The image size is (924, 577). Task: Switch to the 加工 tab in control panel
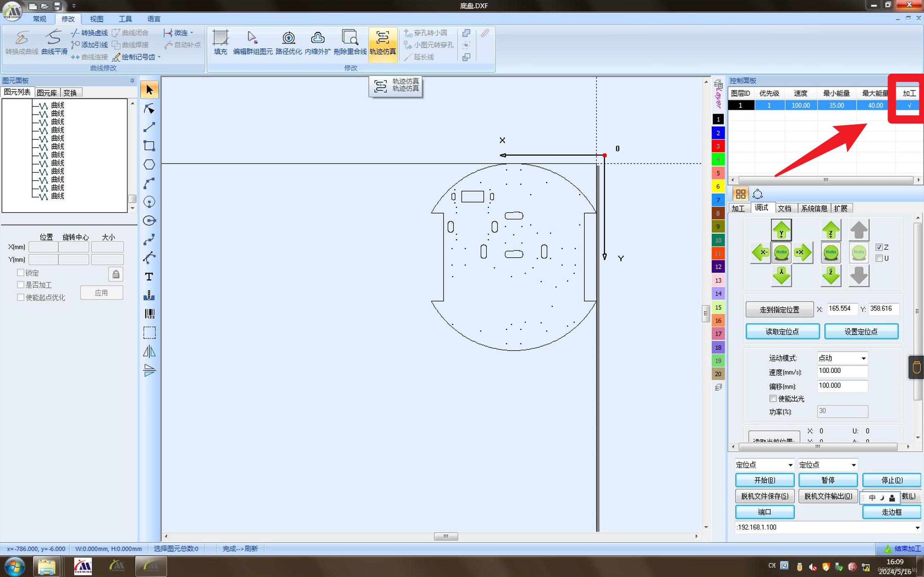click(738, 208)
